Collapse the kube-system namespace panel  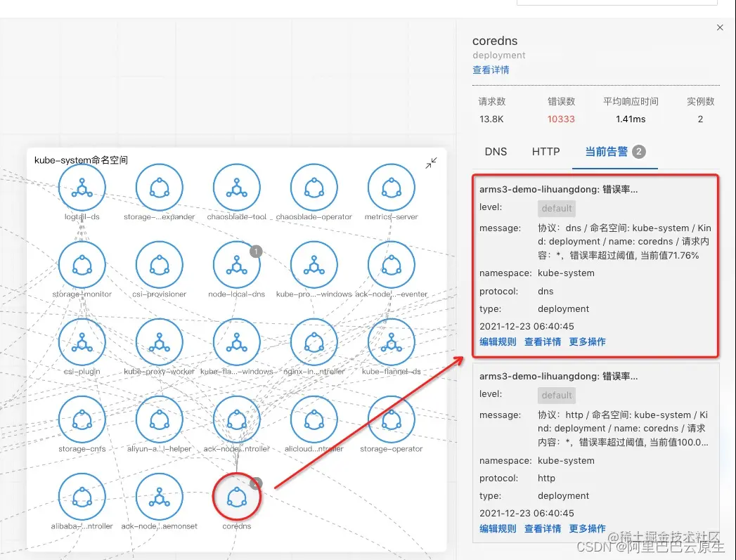(432, 163)
